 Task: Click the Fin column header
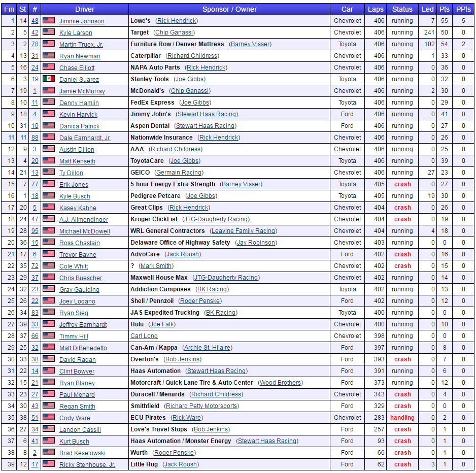click(x=9, y=9)
